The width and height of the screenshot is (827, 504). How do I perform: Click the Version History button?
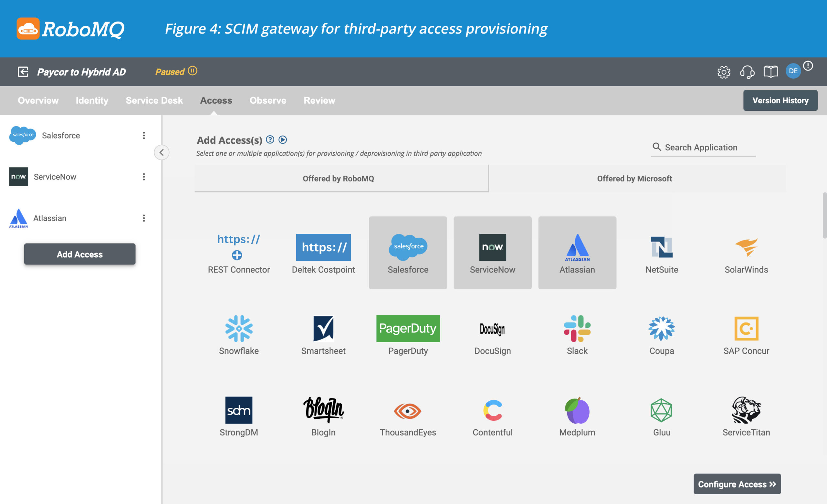point(780,100)
